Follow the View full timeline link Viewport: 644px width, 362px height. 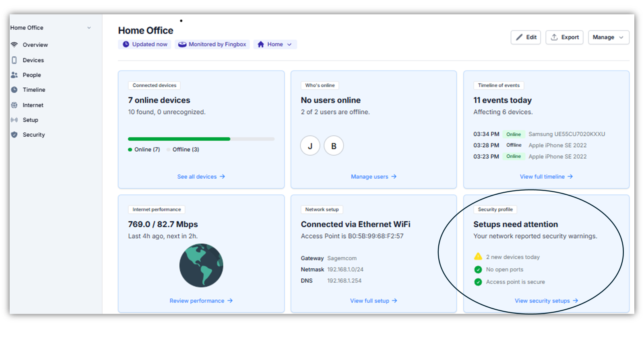tap(546, 177)
